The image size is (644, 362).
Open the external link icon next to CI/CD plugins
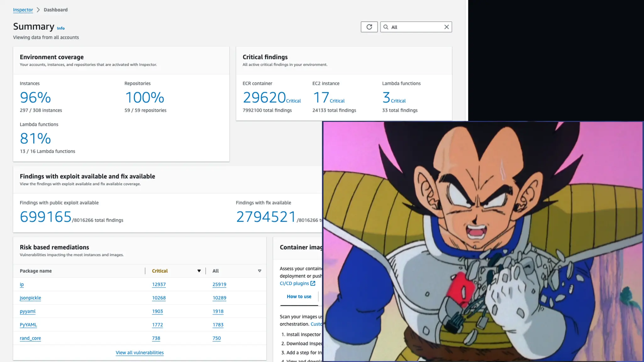tap(313, 283)
